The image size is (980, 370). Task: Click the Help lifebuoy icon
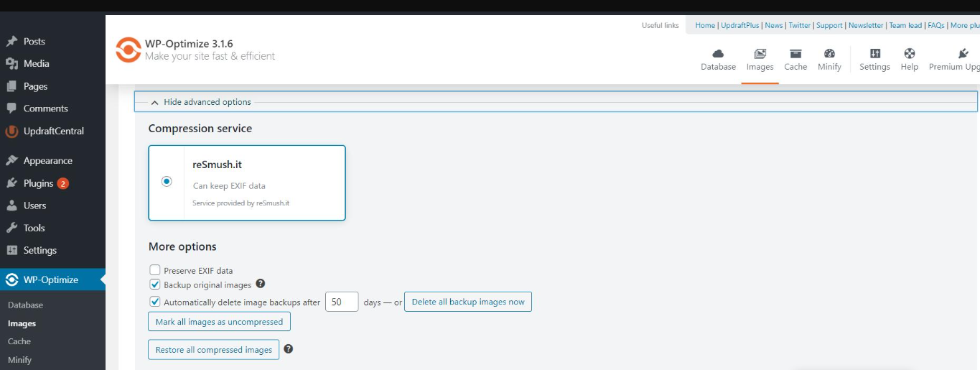910,53
